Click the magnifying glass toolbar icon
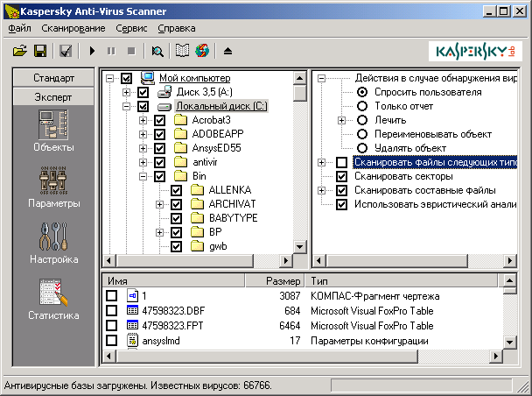 point(157,52)
